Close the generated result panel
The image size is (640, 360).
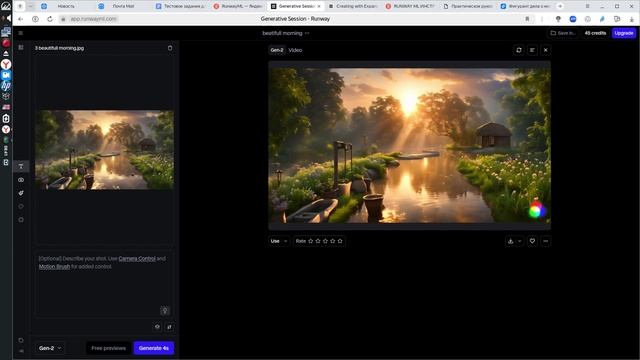coord(546,50)
